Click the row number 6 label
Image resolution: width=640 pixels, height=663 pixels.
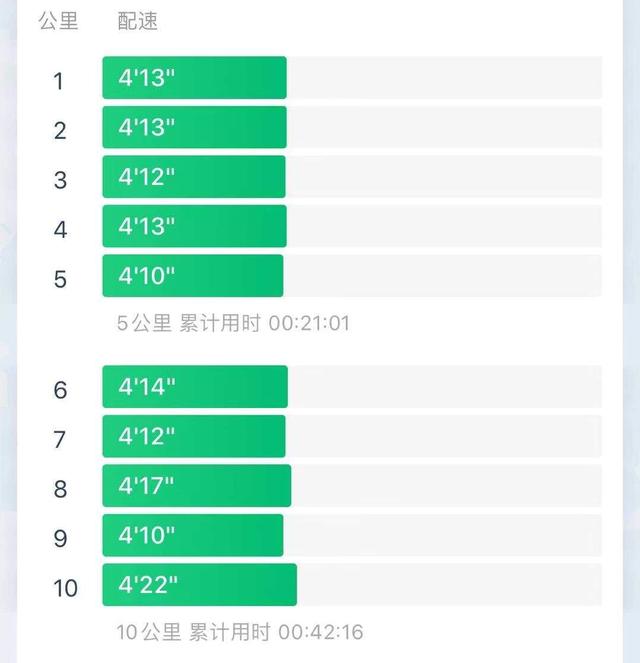point(60,390)
